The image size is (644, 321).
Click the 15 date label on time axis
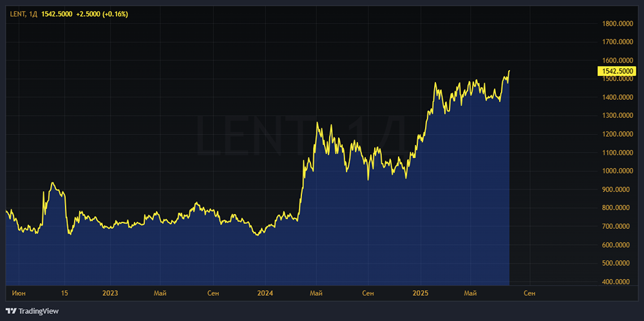[x=64, y=293]
